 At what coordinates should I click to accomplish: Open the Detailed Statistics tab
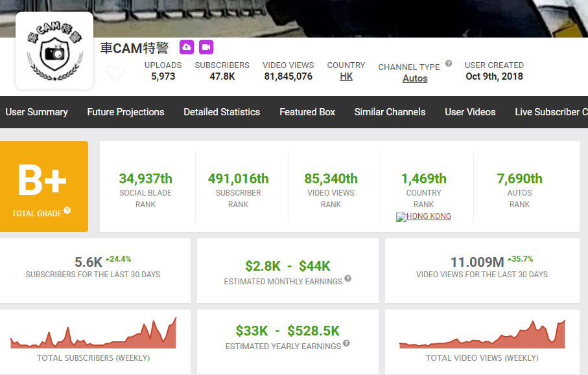pyautogui.click(x=222, y=112)
